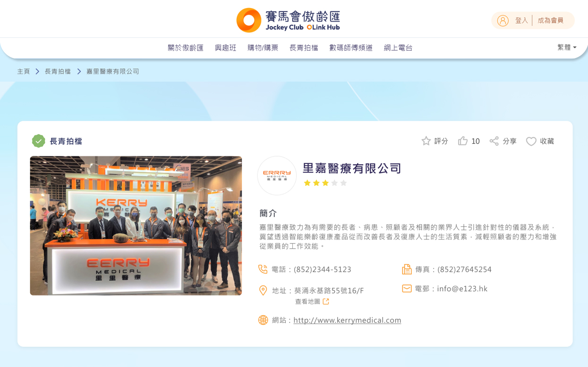Open the 數碼師傅頻道 menu item
Image resolution: width=588 pixels, height=367 pixels.
351,48
